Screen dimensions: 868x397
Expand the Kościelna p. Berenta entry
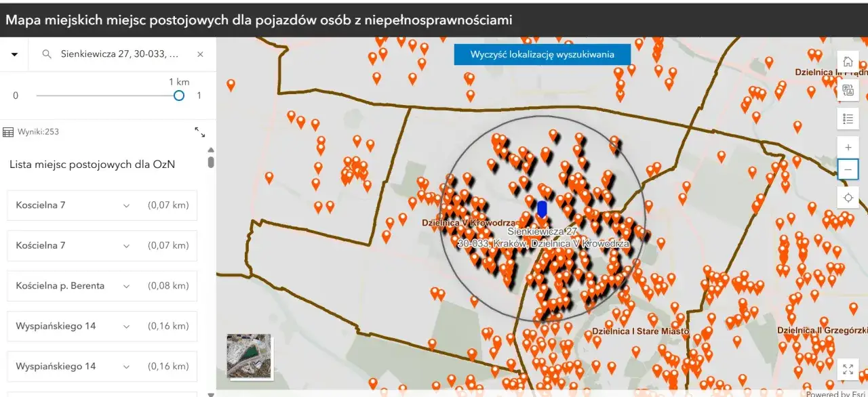click(x=126, y=286)
